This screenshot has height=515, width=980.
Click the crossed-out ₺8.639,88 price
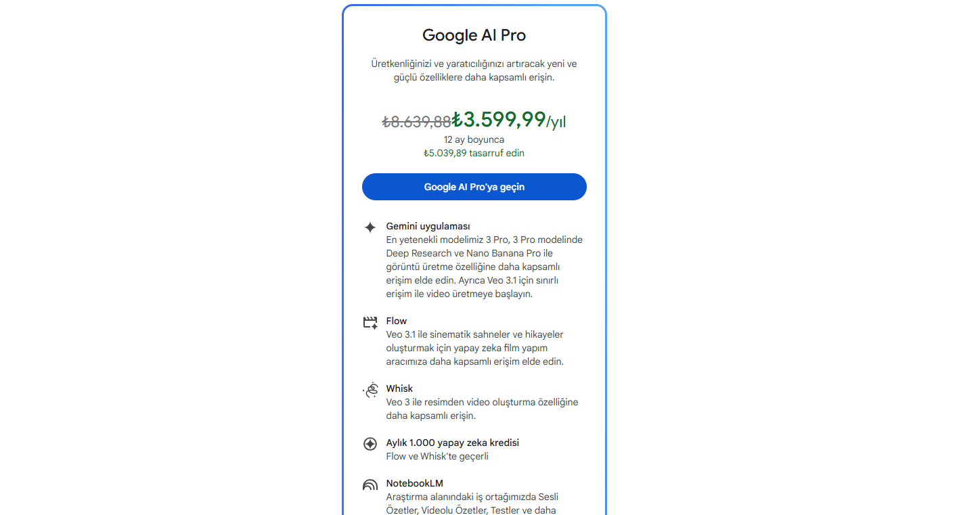pyautogui.click(x=416, y=122)
